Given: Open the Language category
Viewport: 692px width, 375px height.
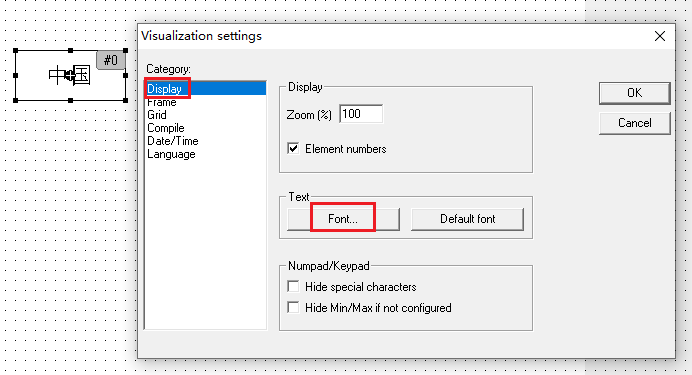Looking at the screenshot, I should 171,154.
